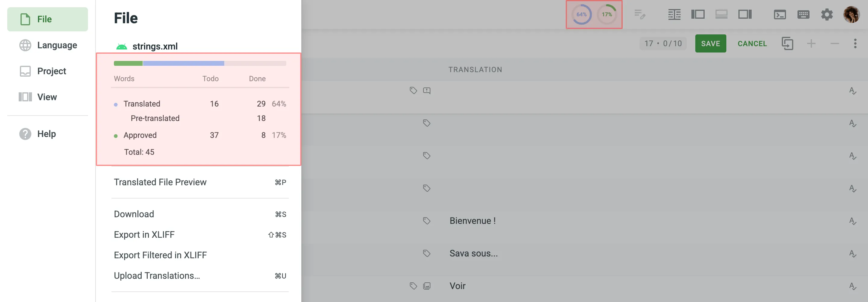
Task: Click the tag icon beside Bienvenue row
Action: click(x=426, y=221)
